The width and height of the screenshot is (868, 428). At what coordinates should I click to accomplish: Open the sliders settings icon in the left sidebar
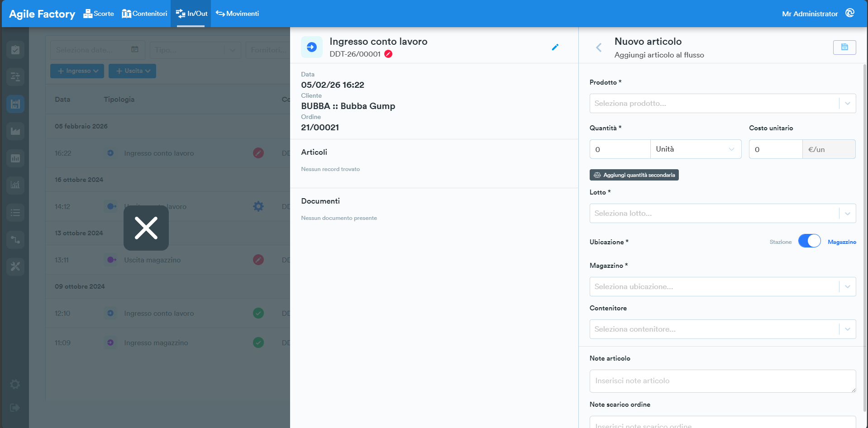[x=15, y=77]
